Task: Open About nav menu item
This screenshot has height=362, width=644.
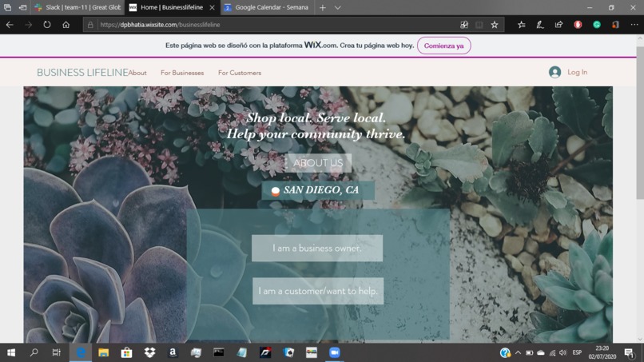Action: pos(137,73)
